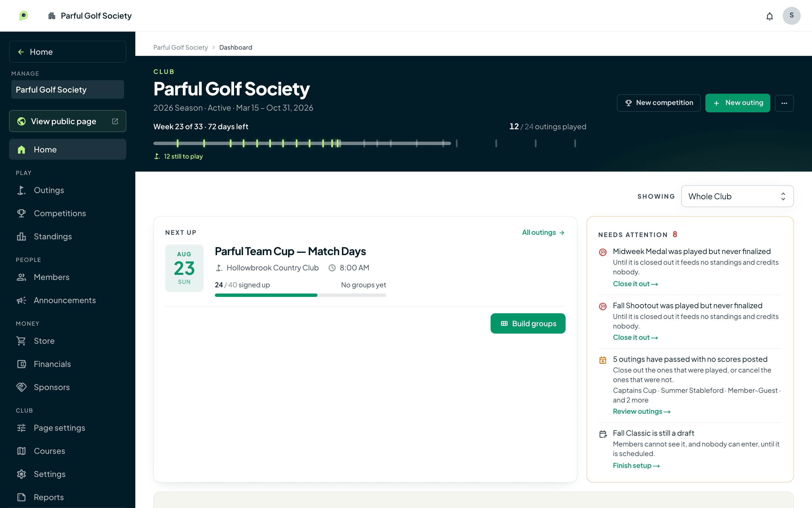This screenshot has width=812, height=508.
Task: Open the more options ellipsis menu
Action: click(x=784, y=103)
